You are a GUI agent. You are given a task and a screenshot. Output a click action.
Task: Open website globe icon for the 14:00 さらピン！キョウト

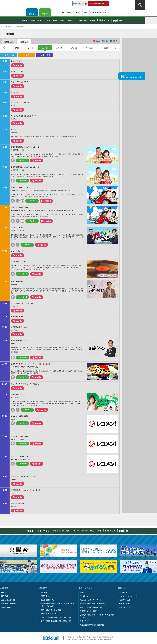click(13, 245)
